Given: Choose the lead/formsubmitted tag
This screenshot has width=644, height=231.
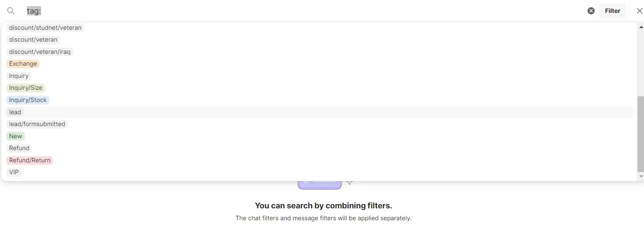Looking at the screenshot, I should [37, 124].
